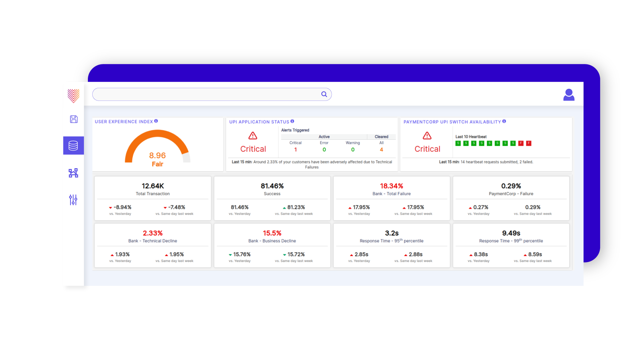Click the last red failed heartbeat square

click(x=529, y=143)
